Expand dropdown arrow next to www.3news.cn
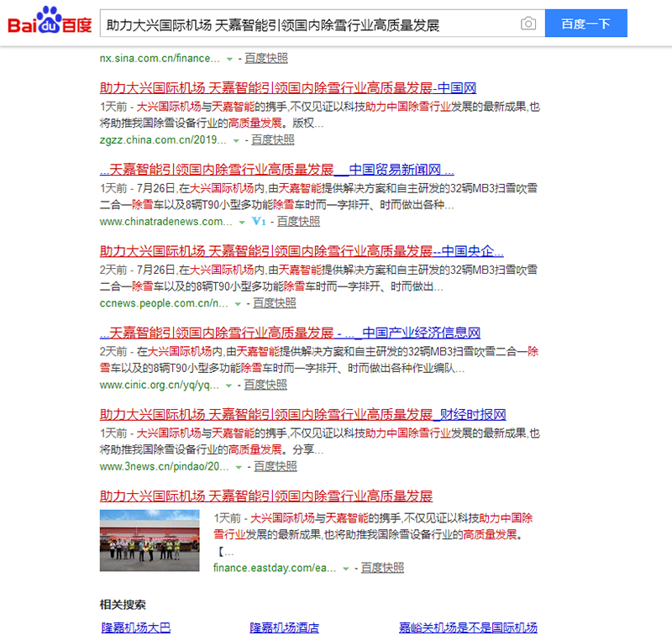672x635 pixels. [239, 466]
